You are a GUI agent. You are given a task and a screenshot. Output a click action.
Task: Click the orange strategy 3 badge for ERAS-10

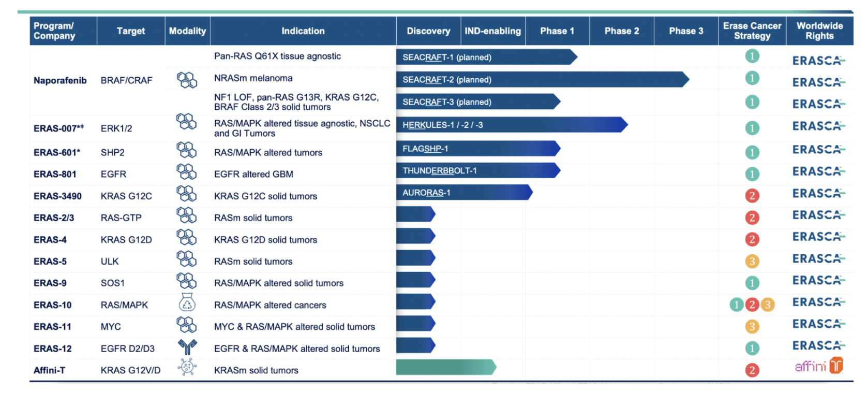[x=768, y=305]
